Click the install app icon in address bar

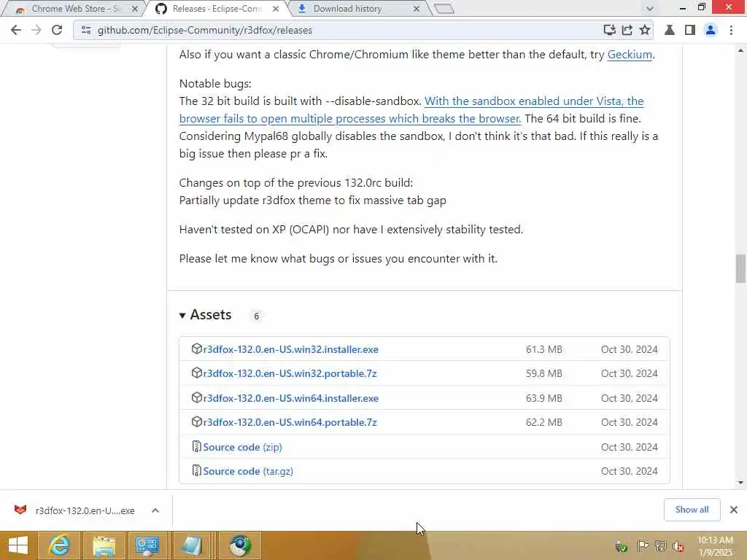tap(609, 30)
